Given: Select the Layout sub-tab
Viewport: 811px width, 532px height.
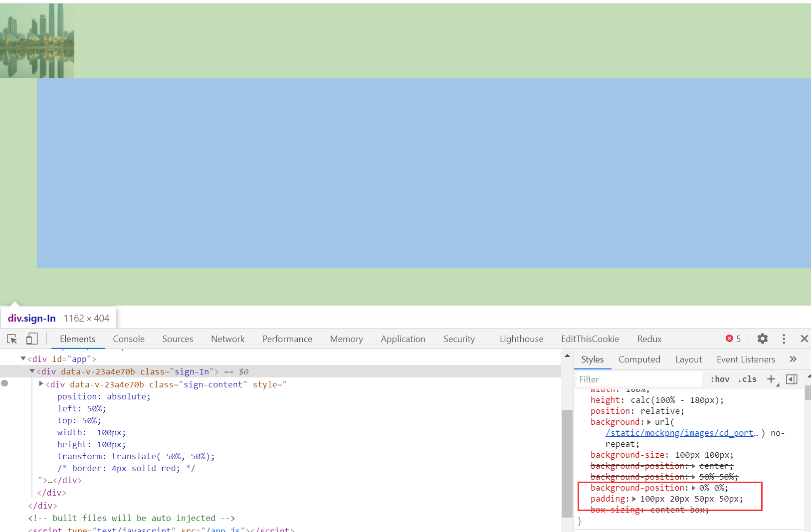Looking at the screenshot, I should (x=688, y=359).
